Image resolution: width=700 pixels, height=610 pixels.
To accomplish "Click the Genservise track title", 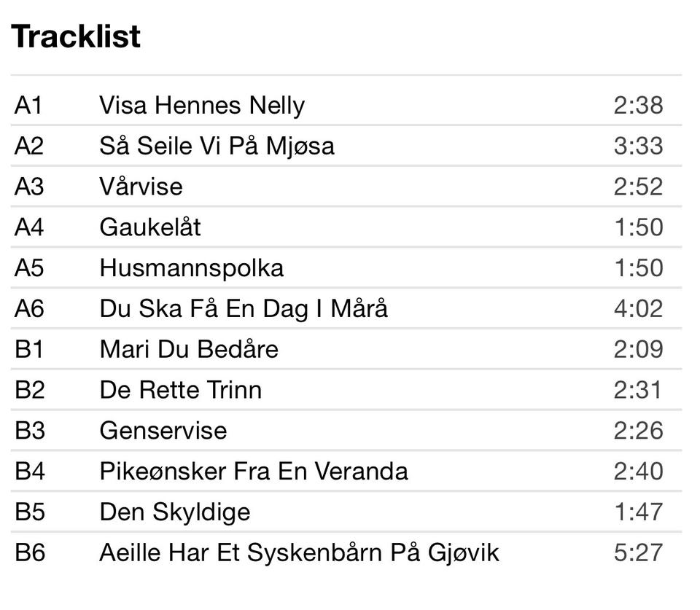I will pos(163,431).
